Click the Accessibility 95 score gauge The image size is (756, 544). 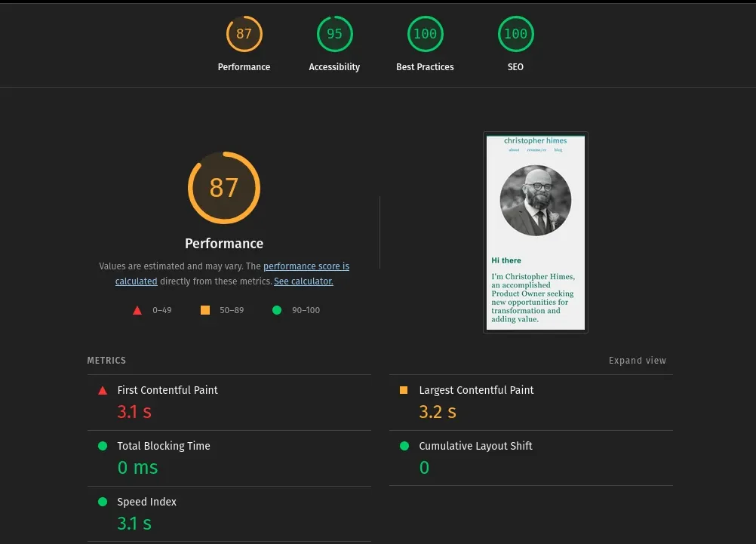[334, 33]
